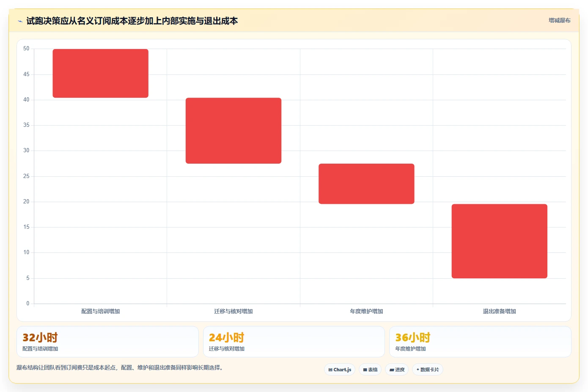Click the lightning icon beside the title
The image size is (588, 392).
click(x=20, y=21)
